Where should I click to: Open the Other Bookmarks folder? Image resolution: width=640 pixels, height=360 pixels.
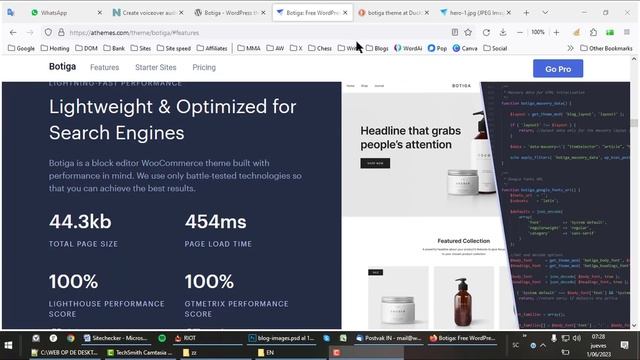pyautogui.click(x=606, y=48)
